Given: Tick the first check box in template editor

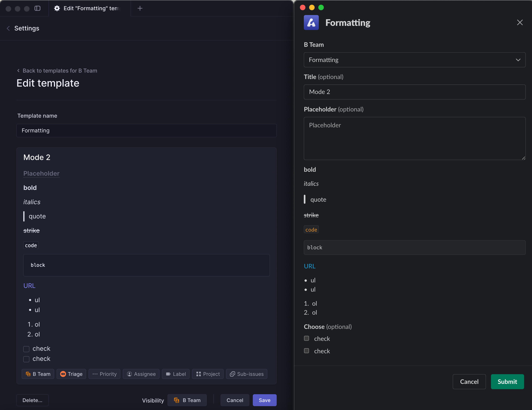Looking at the screenshot, I should tap(26, 349).
